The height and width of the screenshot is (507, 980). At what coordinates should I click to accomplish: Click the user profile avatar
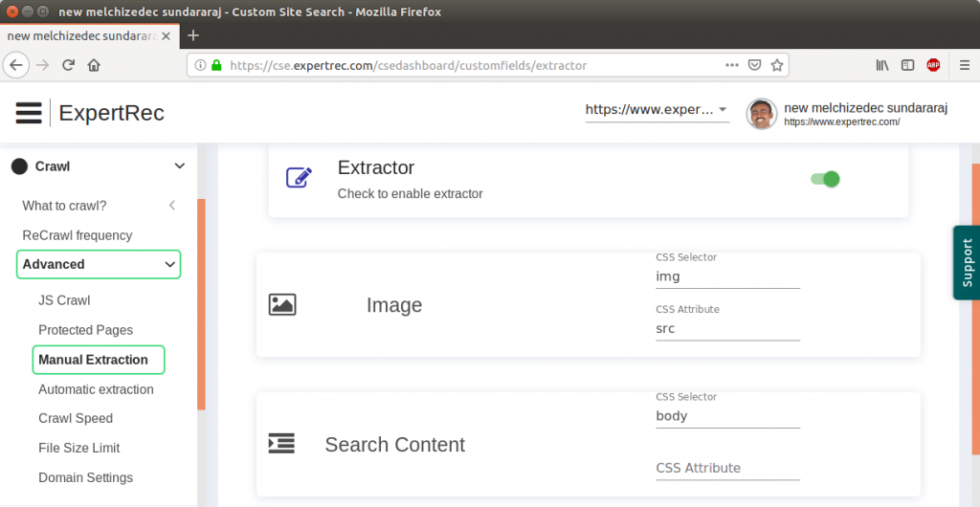pos(762,114)
